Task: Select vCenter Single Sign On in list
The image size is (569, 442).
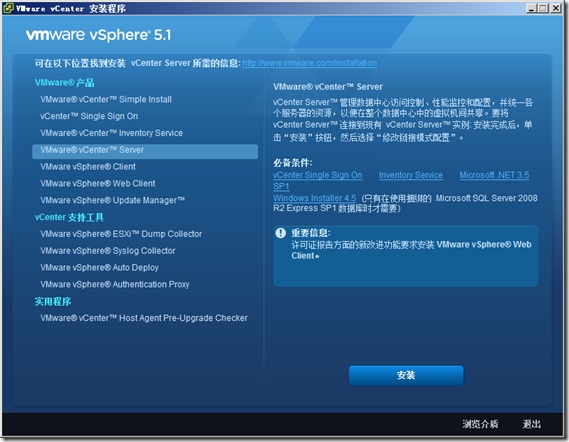Action: pos(89,116)
